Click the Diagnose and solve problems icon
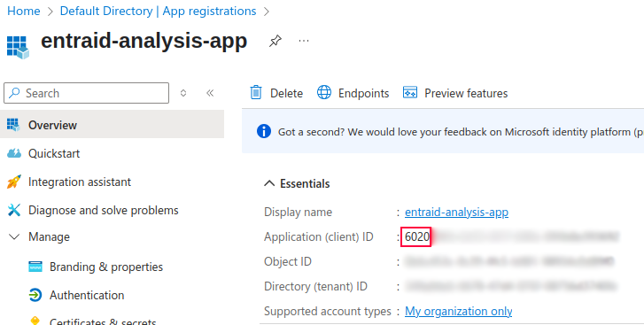Screen dimensions: 644x325 (14, 210)
